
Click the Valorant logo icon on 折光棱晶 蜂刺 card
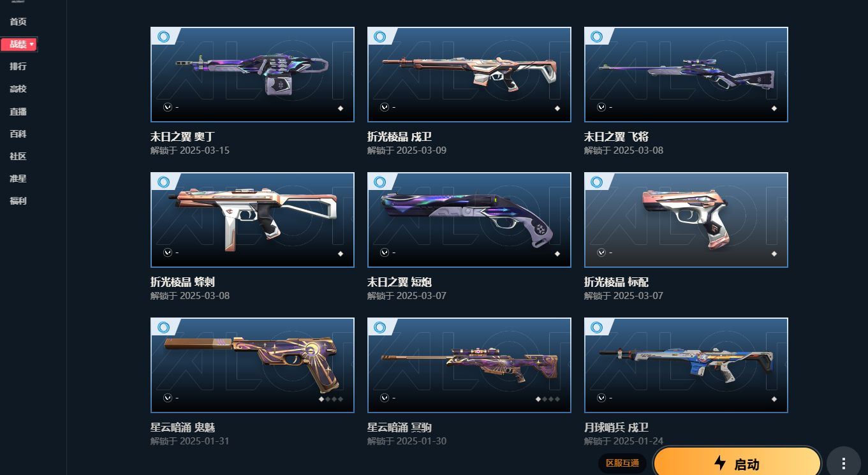pos(167,252)
